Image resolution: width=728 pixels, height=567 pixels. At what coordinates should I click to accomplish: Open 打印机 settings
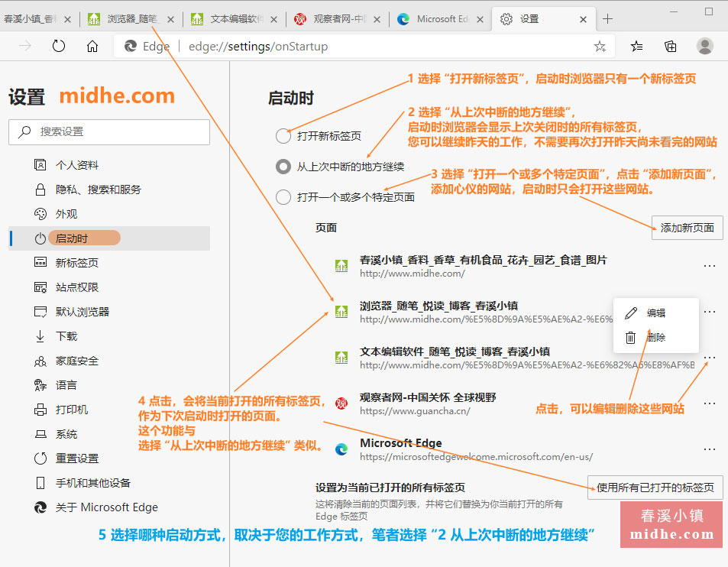pyautogui.click(x=109, y=410)
